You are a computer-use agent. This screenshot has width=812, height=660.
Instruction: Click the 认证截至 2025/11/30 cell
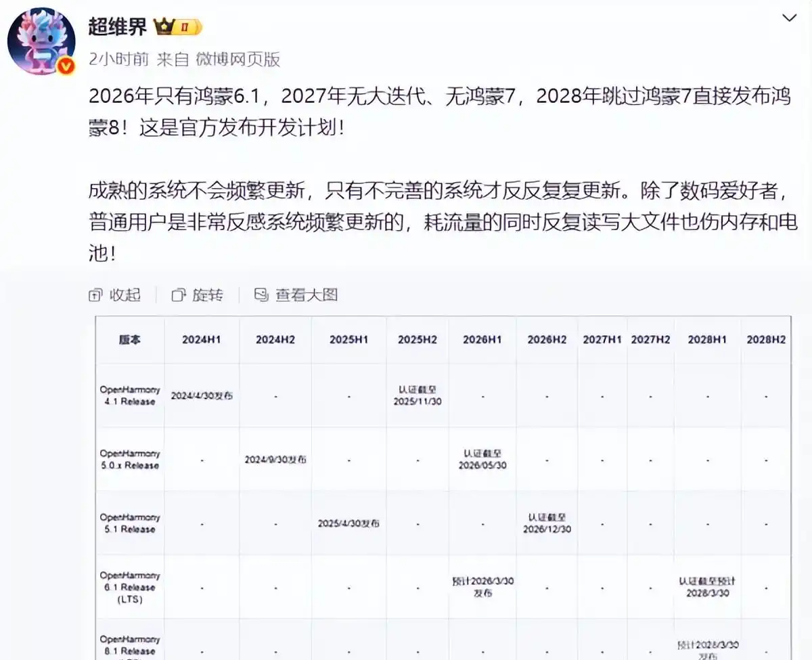(417, 395)
